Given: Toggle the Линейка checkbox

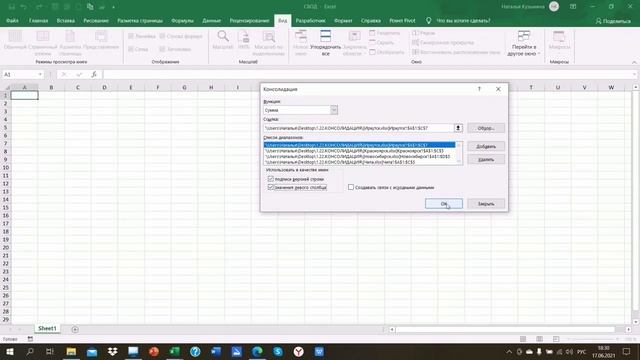Looking at the screenshot, I should [x=131, y=36].
